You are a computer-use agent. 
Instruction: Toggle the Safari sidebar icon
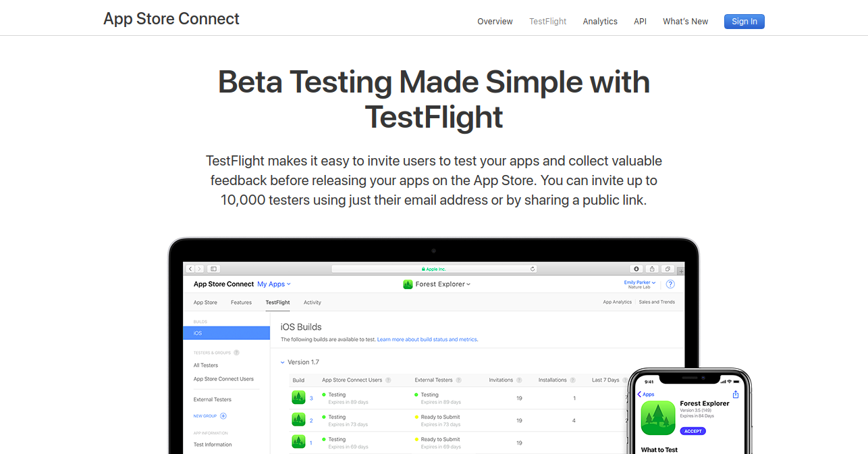click(x=213, y=269)
